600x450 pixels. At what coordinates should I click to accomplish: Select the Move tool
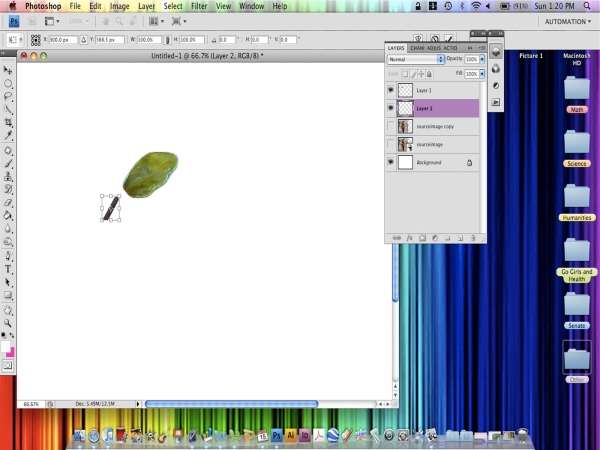8,70
